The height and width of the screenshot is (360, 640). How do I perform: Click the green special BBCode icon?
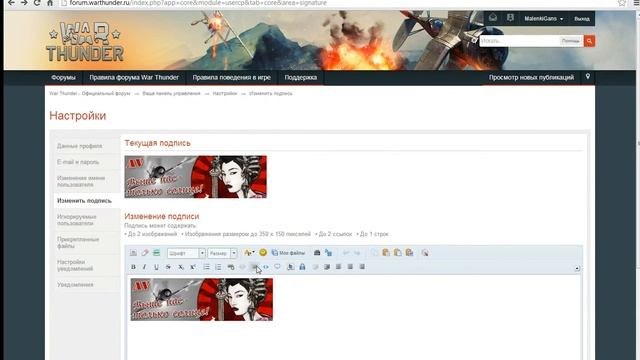156,253
